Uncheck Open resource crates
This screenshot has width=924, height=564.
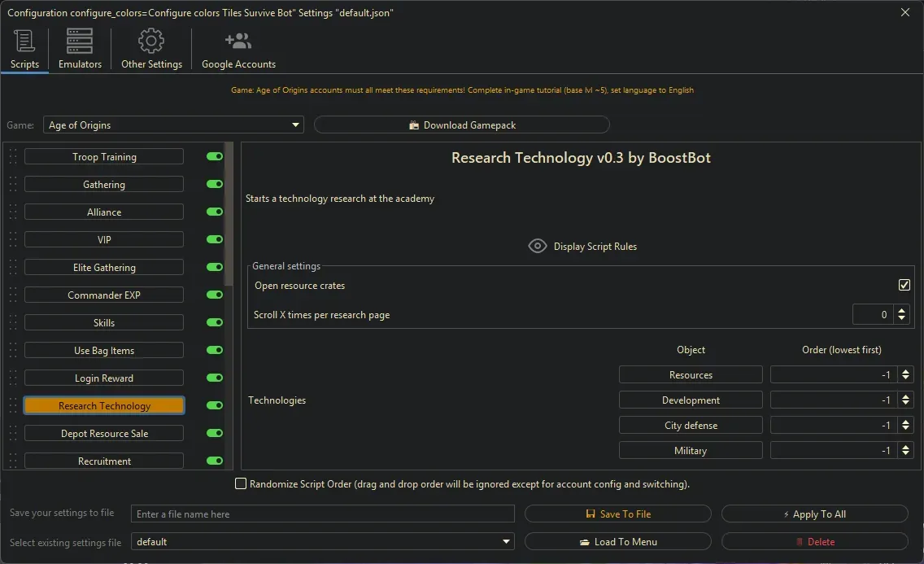pos(904,285)
